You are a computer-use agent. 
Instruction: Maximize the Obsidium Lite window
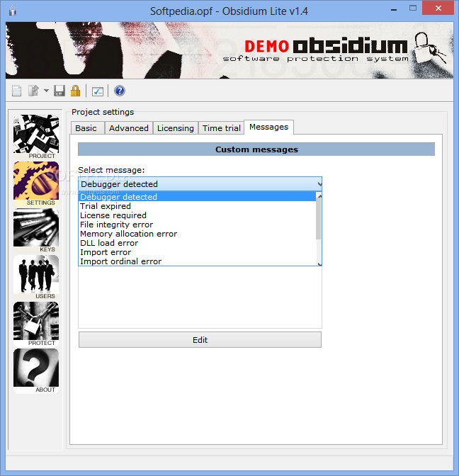(413, 8)
